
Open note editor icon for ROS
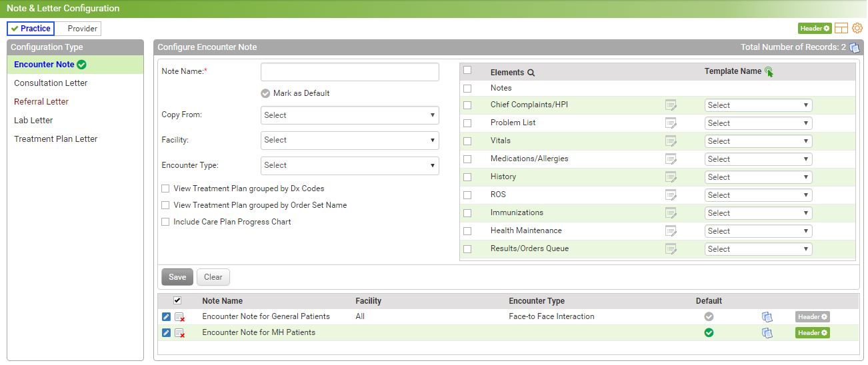tap(671, 195)
